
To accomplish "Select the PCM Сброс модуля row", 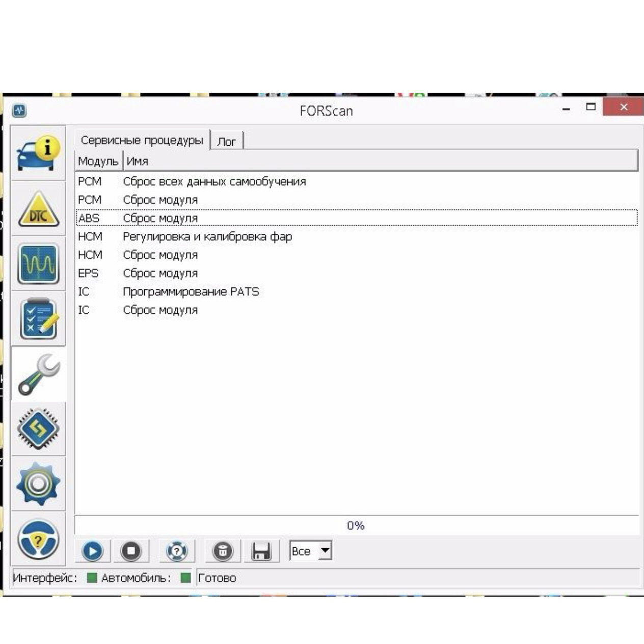I will tap(357, 200).
